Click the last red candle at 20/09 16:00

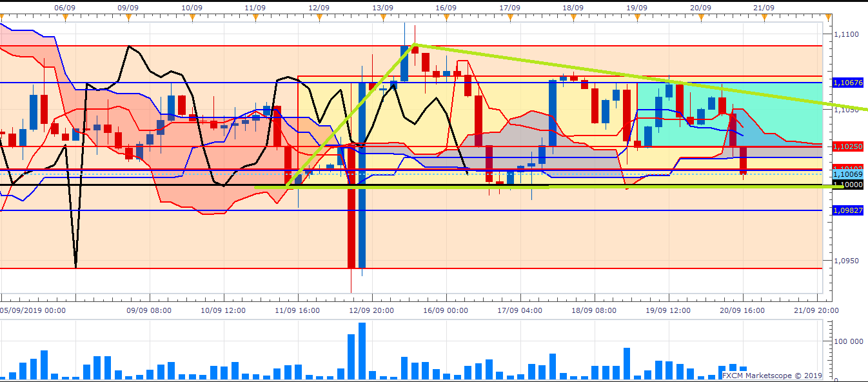[743, 160]
